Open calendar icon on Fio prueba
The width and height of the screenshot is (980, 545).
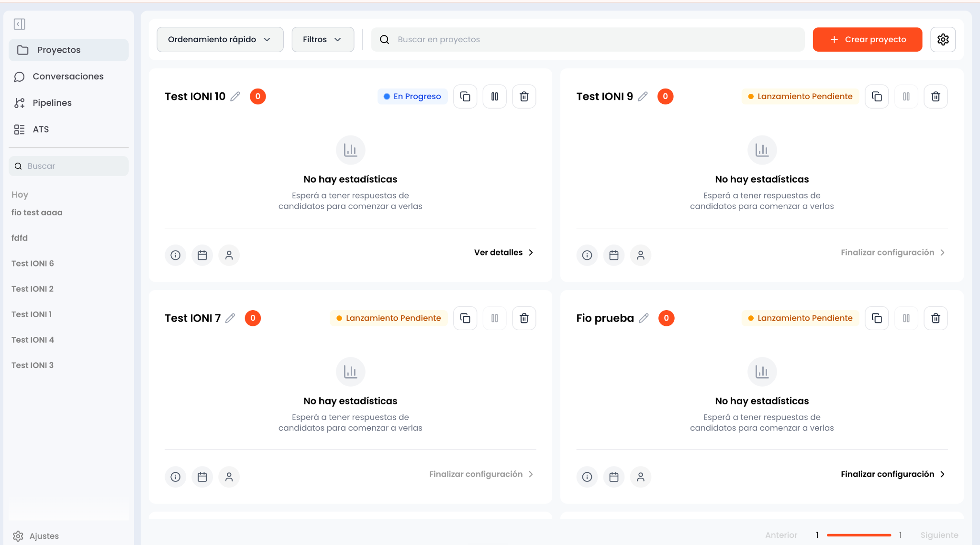click(614, 477)
